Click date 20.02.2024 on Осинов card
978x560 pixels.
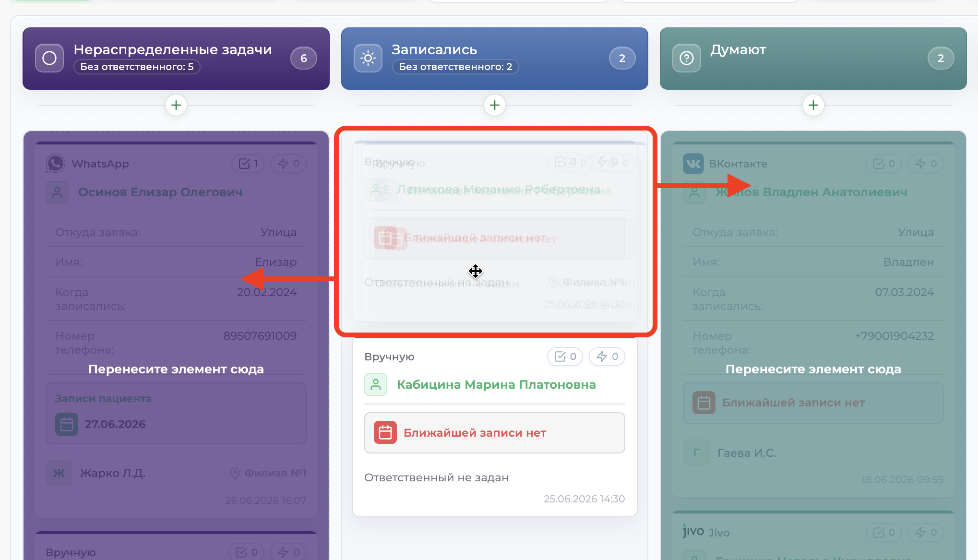267,292
